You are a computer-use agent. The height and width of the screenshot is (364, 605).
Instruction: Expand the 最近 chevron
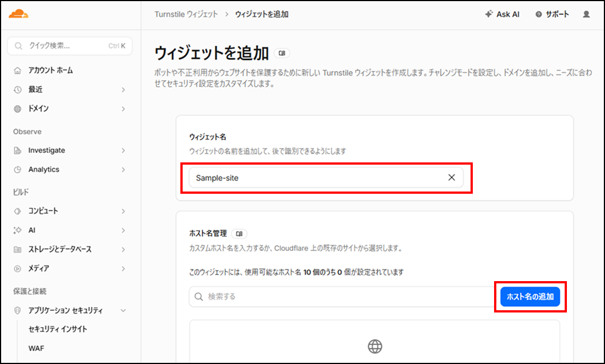123,90
